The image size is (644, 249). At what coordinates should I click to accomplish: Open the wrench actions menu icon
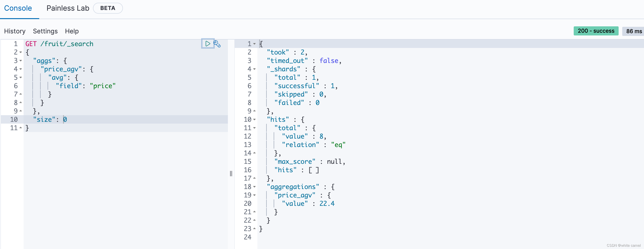pos(217,44)
